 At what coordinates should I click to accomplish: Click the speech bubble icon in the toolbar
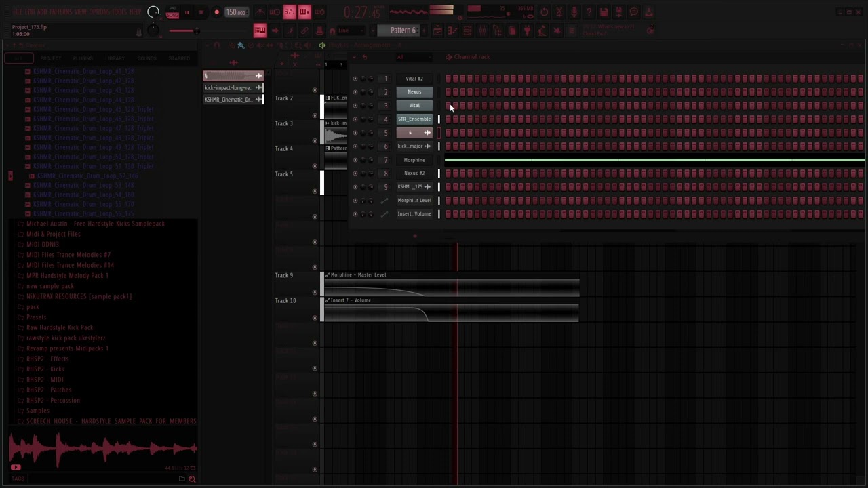click(634, 12)
